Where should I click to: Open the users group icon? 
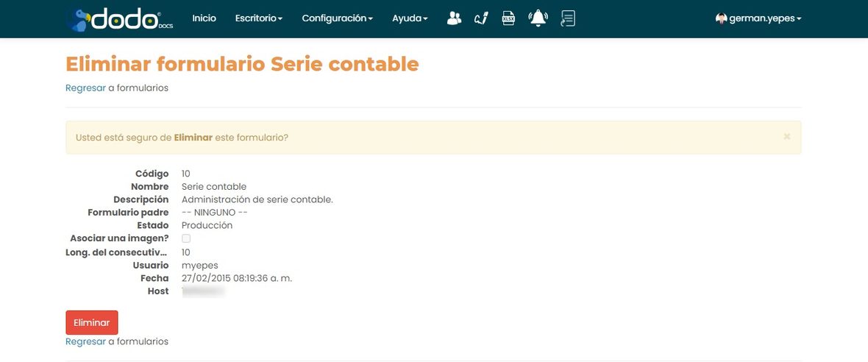(x=454, y=18)
